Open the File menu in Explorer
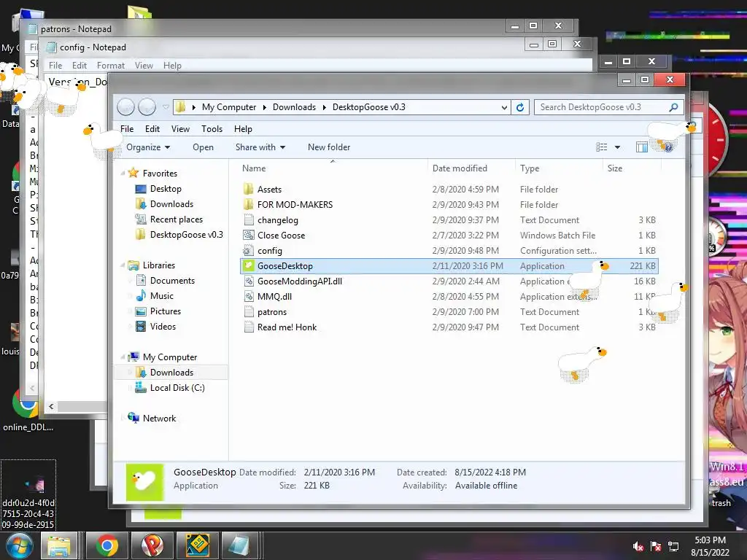This screenshot has height=560, width=747. click(x=127, y=129)
